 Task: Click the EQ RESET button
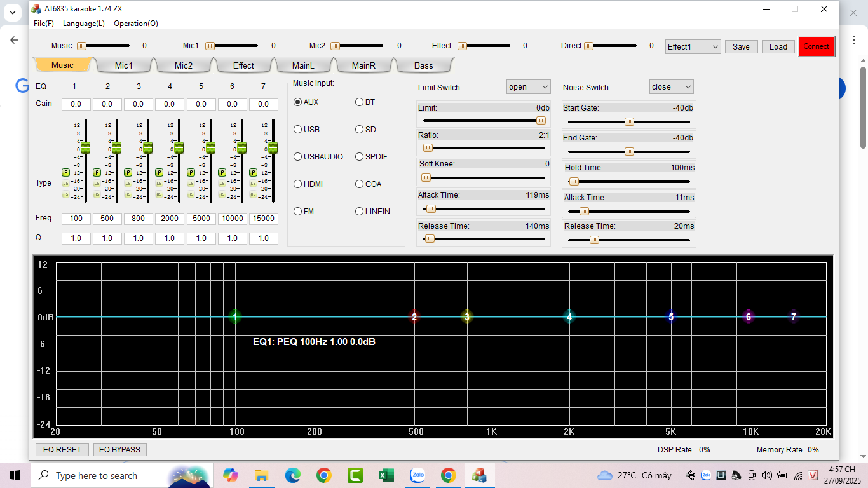pos(62,449)
